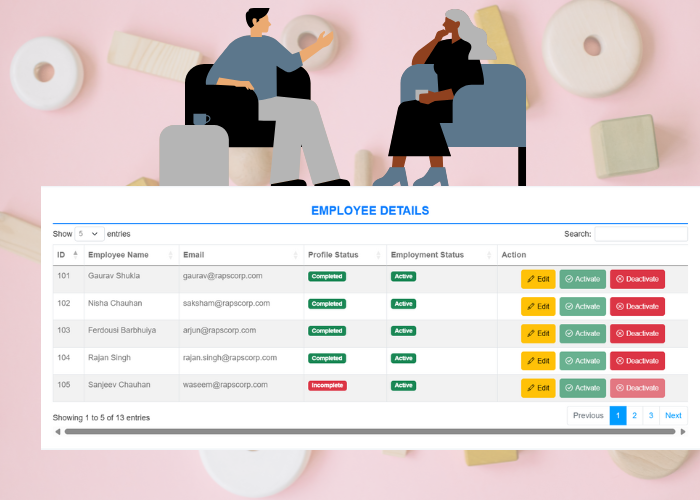Screen dimensions: 700x500
Task: Select email gaurav@rapscorp.com
Action: tap(222, 276)
